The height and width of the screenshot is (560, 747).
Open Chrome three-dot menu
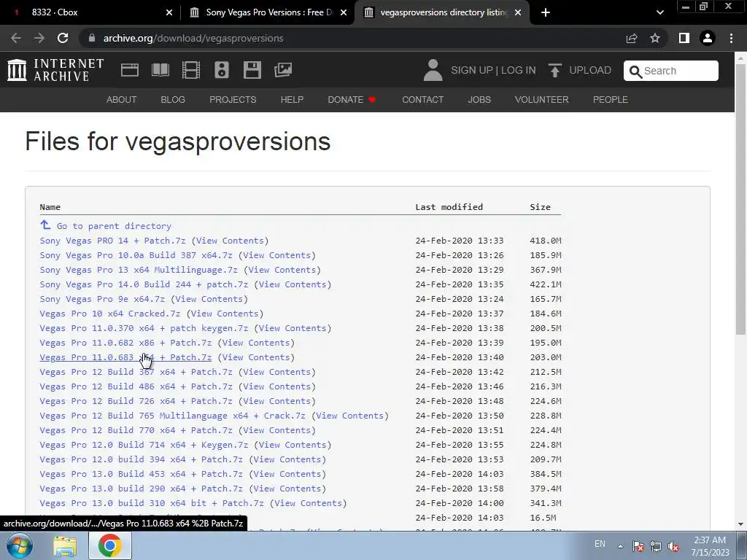point(731,38)
